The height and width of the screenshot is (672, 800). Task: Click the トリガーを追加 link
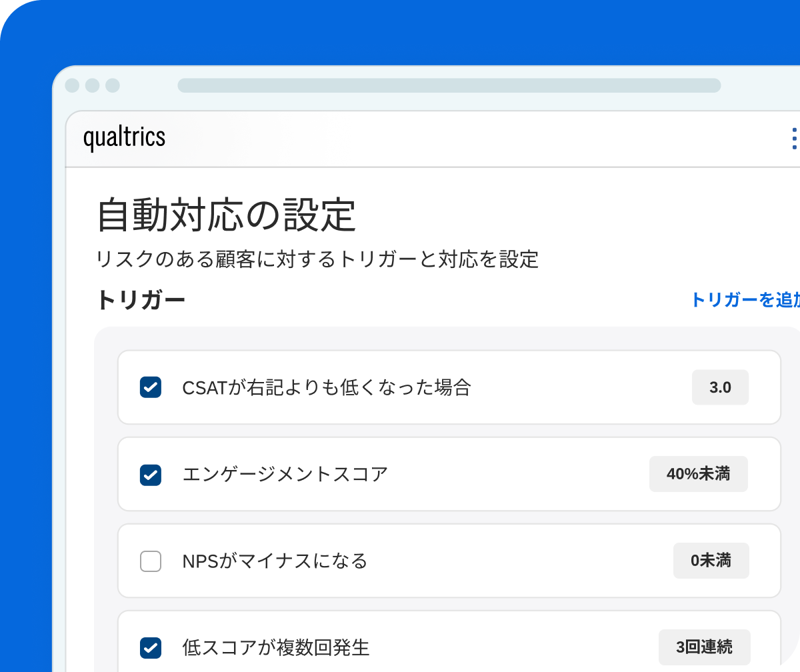pyautogui.click(x=745, y=300)
